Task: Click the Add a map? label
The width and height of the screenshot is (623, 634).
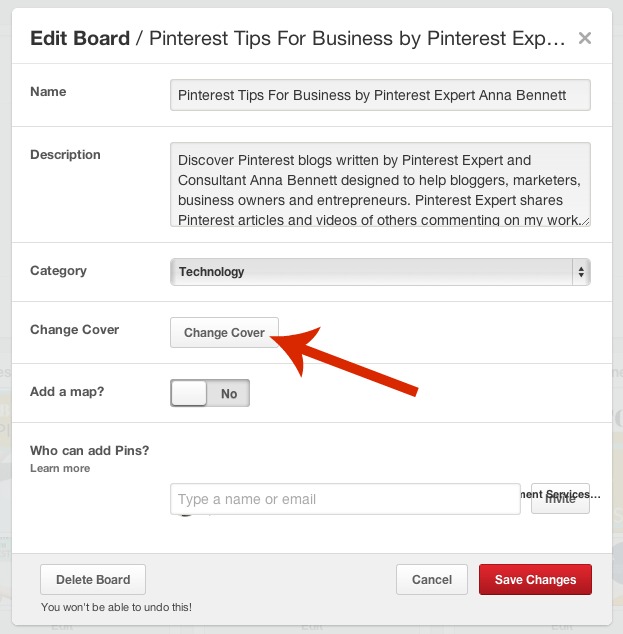Action: (67, 391)
